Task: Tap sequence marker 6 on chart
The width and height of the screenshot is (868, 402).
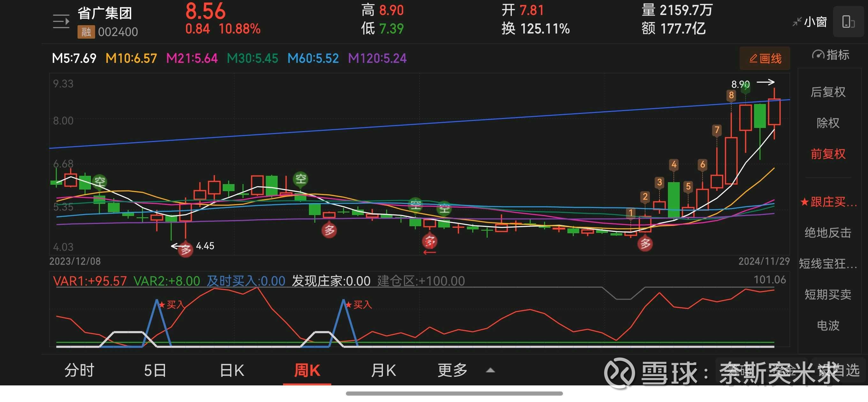Action: click(x=703, y=164)
